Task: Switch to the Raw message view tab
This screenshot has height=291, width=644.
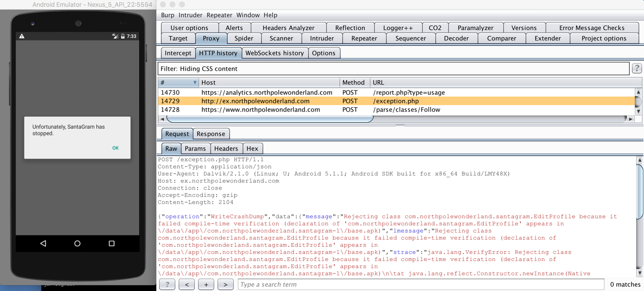Action: coord(171,149)
